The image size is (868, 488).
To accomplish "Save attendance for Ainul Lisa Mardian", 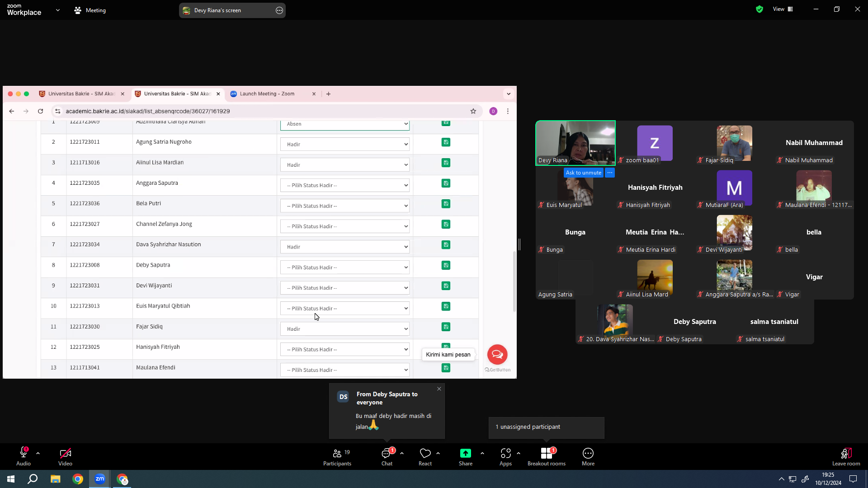I will coord(446,163).
